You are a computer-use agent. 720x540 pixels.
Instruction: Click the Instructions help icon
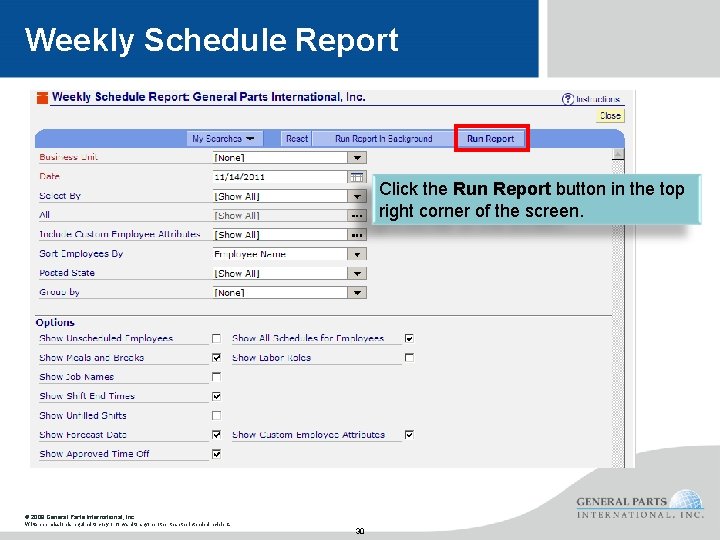click(568, 99)
